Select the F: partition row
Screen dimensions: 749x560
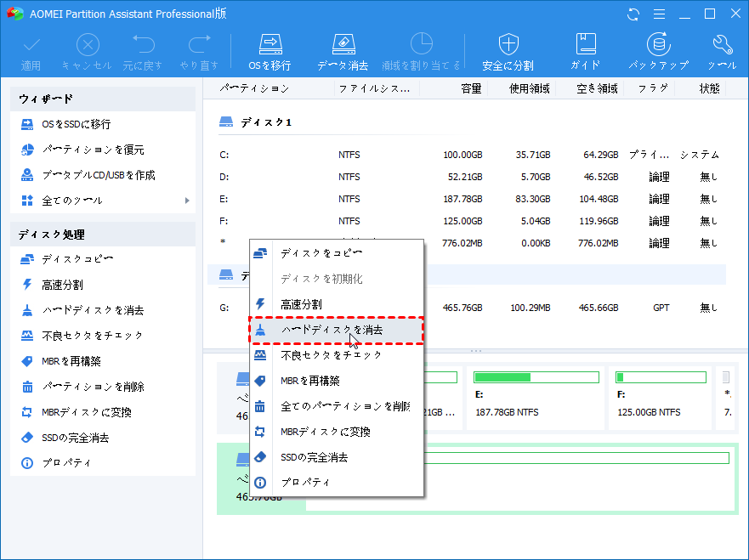coord(467,221)
